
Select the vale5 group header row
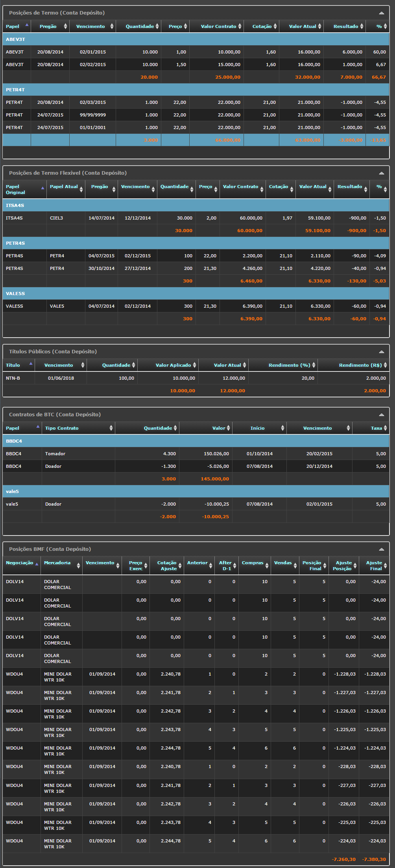196,491
